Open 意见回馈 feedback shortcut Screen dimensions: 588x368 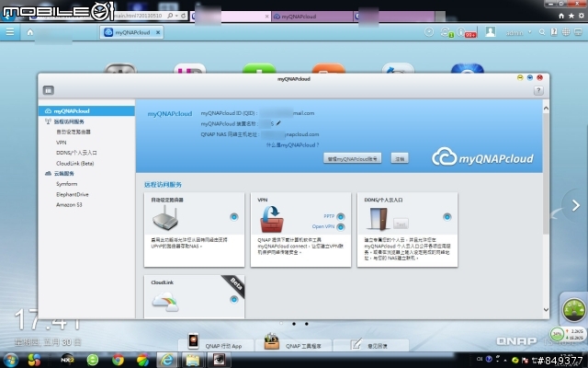(370, 343)
